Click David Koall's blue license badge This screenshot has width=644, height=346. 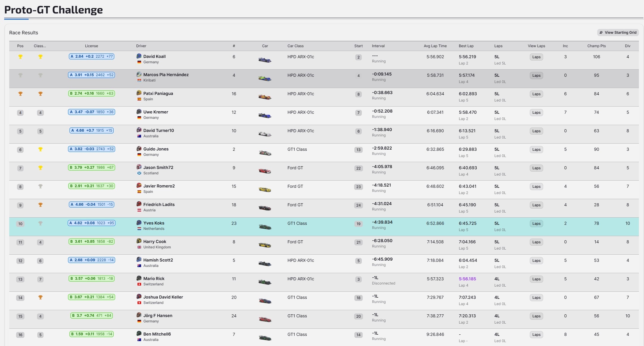[92, 56]
